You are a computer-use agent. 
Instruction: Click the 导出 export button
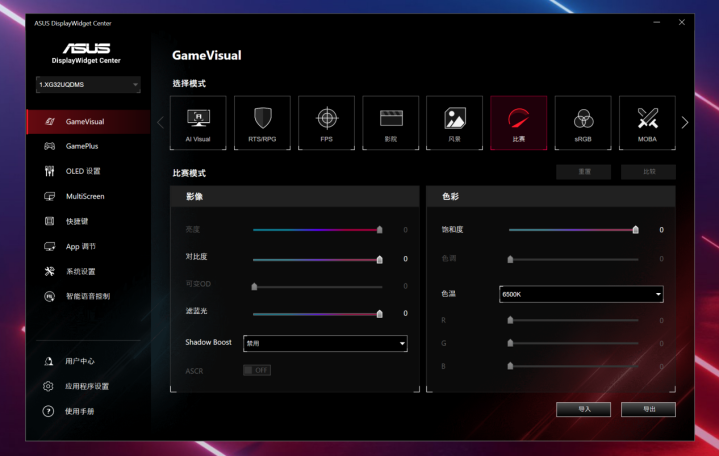coord(648,409)
